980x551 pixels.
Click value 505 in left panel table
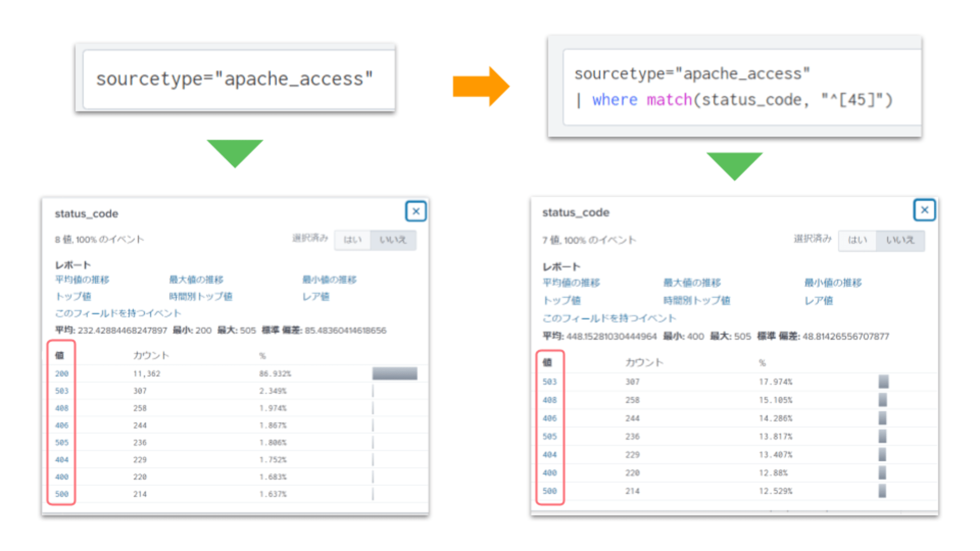pyautogui.click(x=62, y=442)
